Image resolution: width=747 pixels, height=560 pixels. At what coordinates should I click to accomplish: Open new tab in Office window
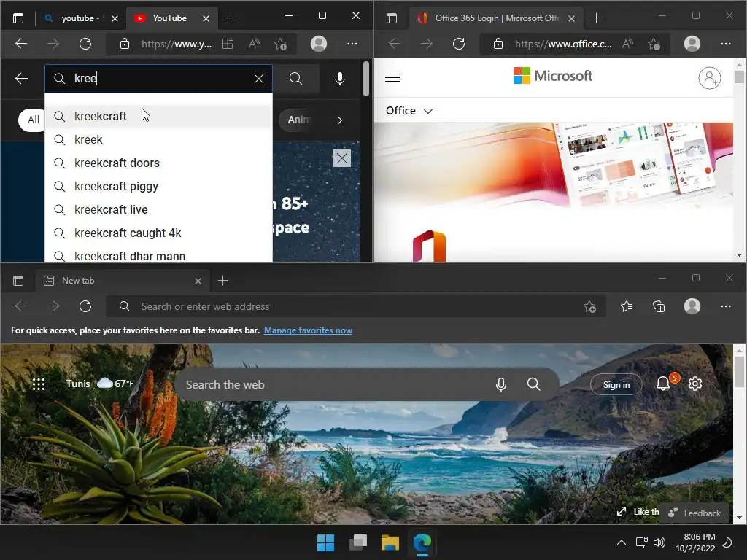coord(597,18)
